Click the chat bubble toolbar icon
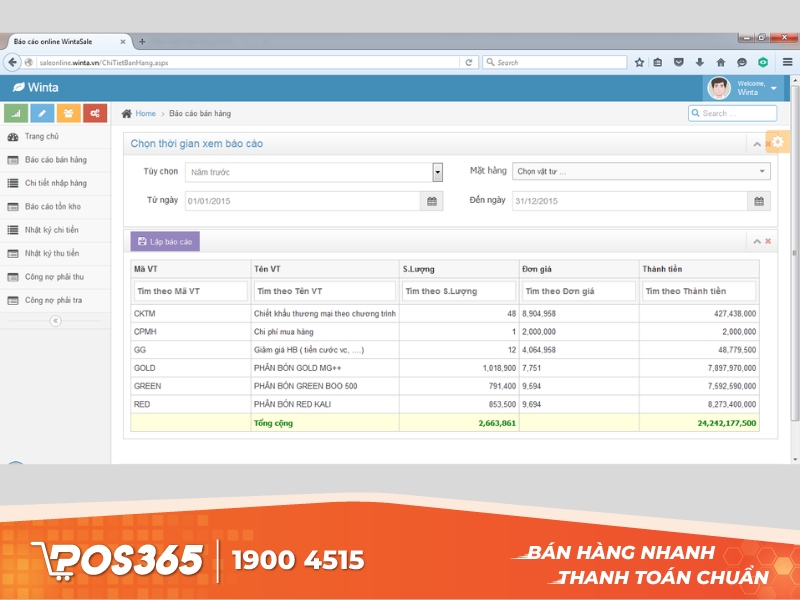The width and height of the screenshot is (800, 600). [742, 62]
